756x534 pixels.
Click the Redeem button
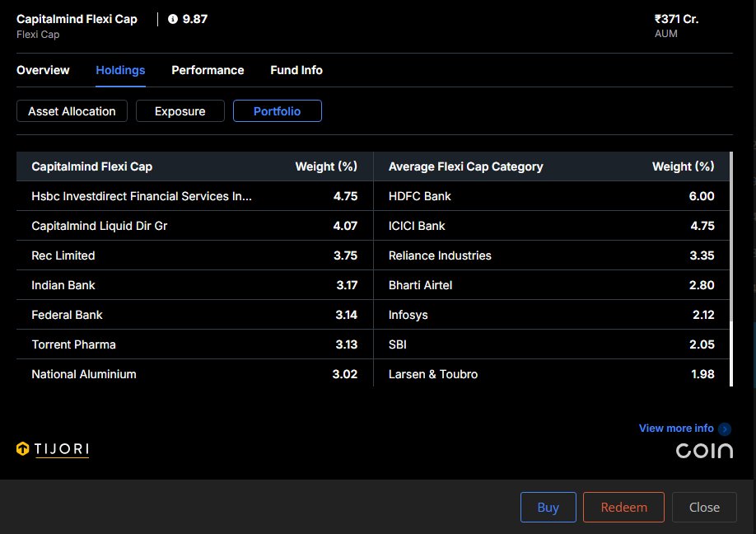click(x=624, y=507)
